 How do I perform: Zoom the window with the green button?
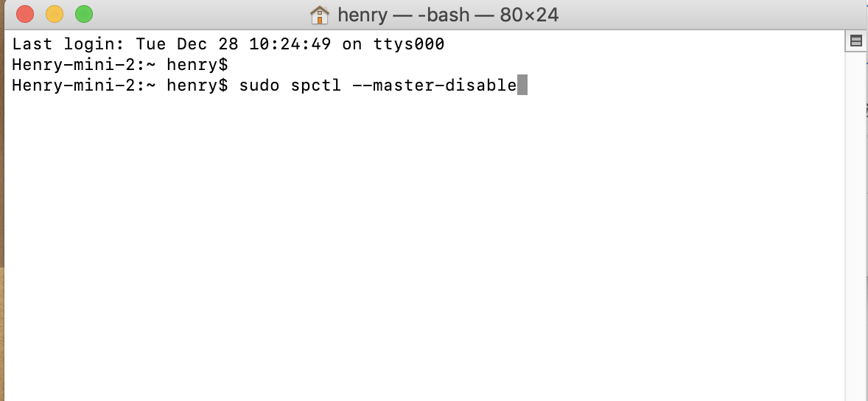point(84,14)
